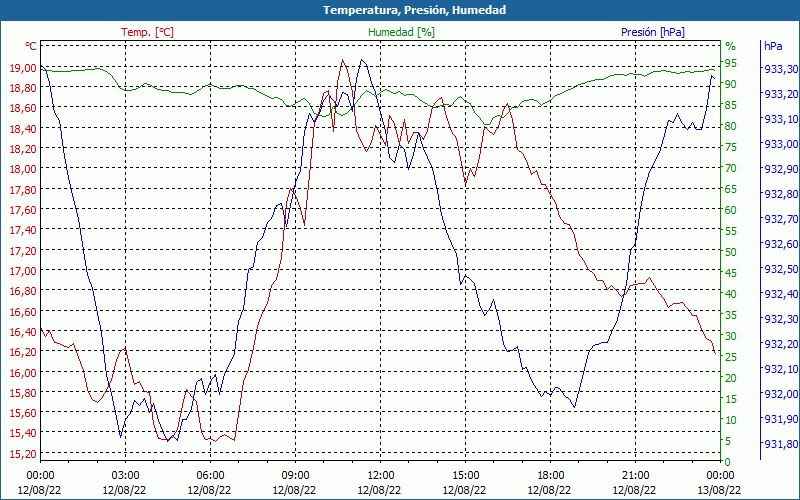Select the green "Humedad [%]" legend label
800x500 pixels.
(x=402, y=32)
